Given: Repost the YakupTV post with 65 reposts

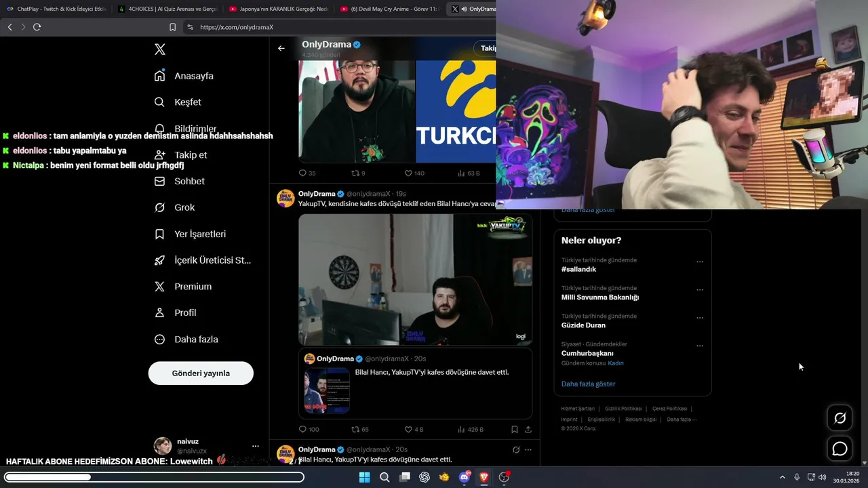Looking at the screenshot, I should [x=359, y=429].
